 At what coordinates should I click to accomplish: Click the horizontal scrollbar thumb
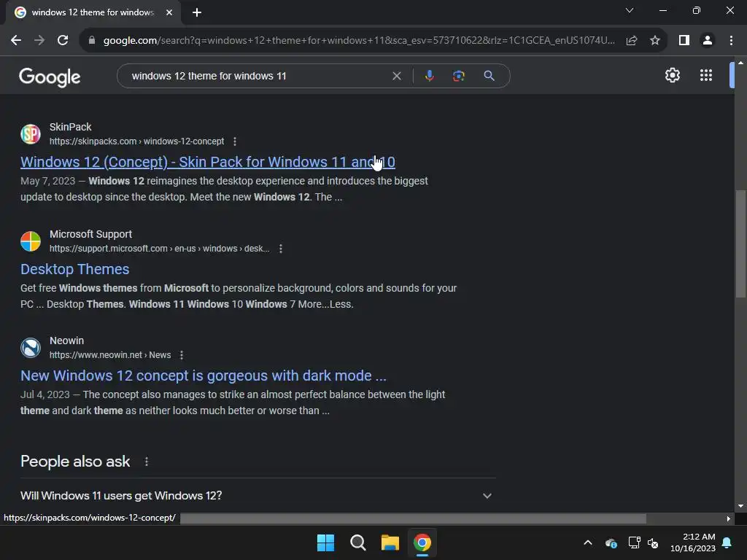[413, 518]
